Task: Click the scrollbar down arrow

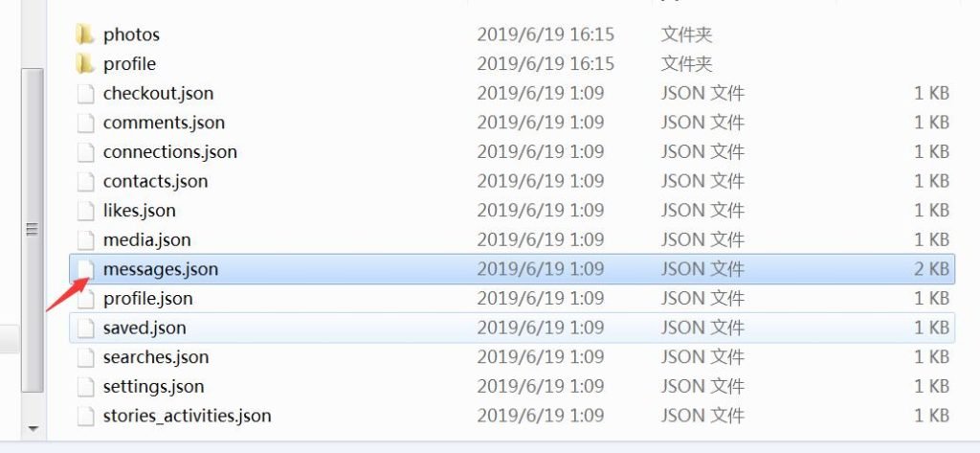Action: pyautogui.click(x=33, y=429)
